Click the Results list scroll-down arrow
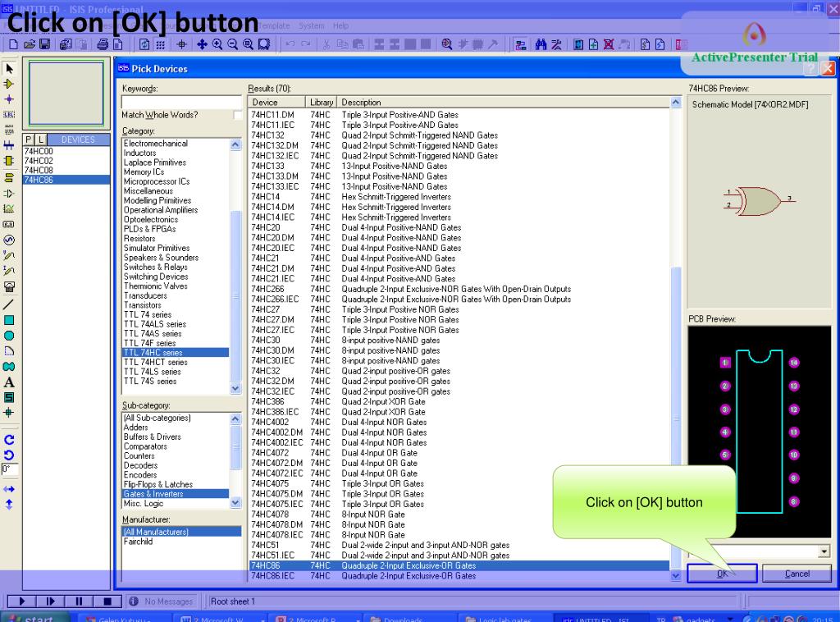 click(x=676, y=575)
